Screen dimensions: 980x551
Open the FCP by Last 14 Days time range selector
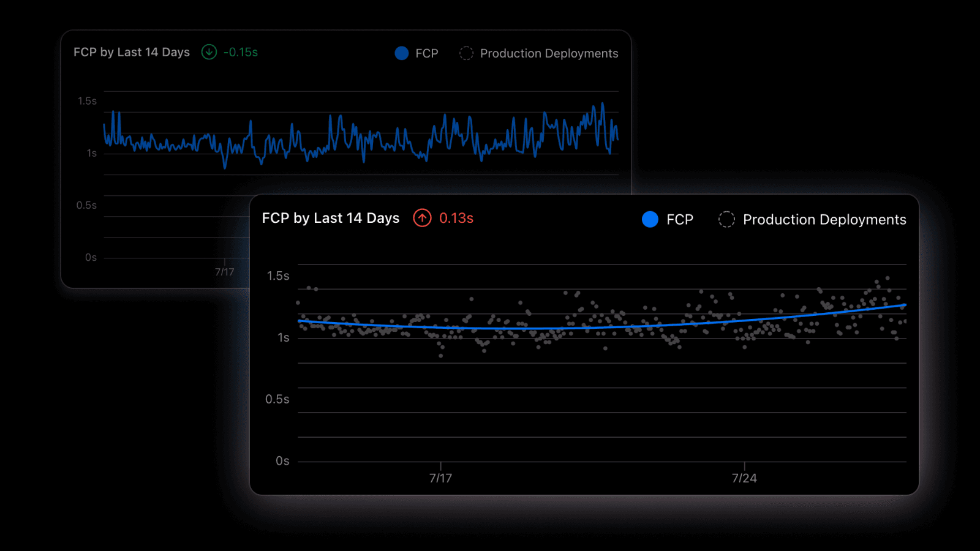click(331, 218)
